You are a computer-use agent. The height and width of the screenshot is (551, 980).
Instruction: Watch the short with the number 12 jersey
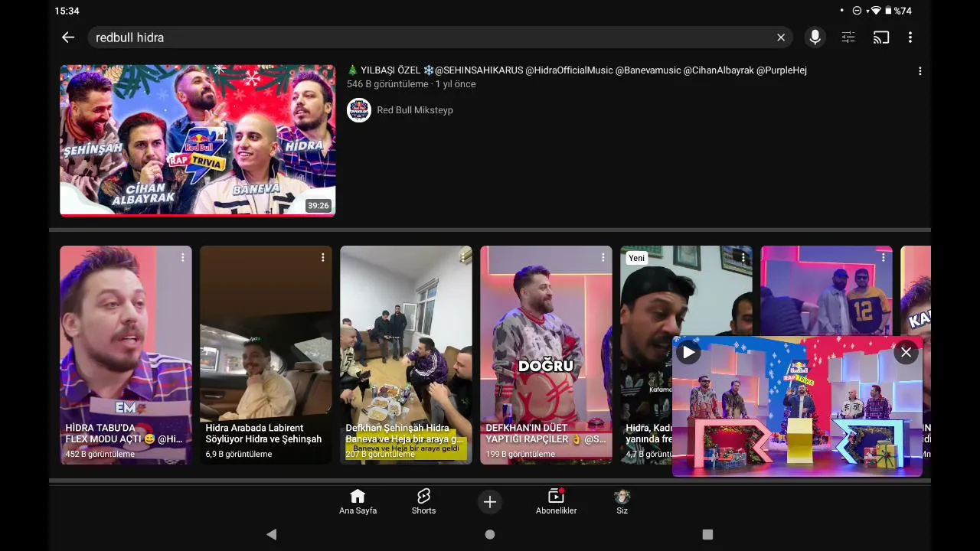pos(826,291)
